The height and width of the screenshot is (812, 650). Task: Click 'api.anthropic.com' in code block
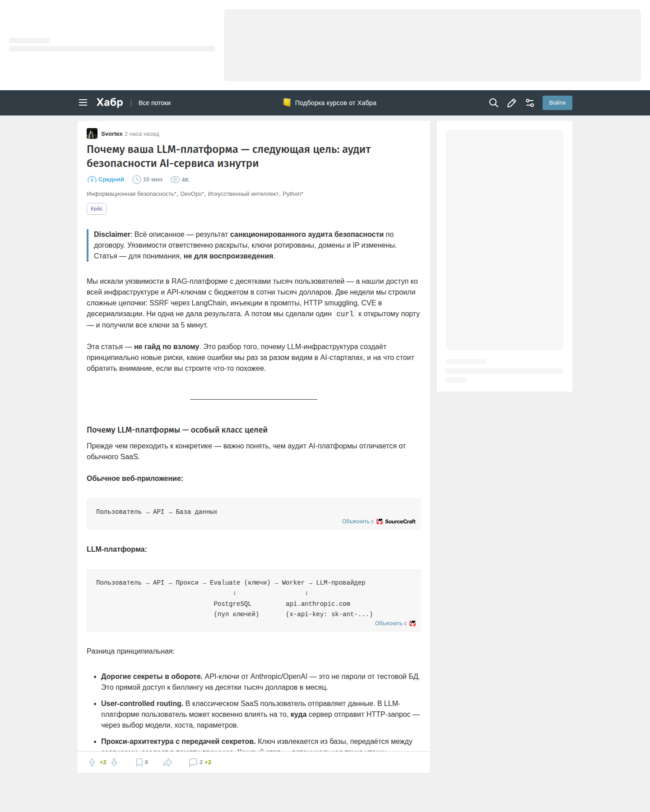coord(318,604)
